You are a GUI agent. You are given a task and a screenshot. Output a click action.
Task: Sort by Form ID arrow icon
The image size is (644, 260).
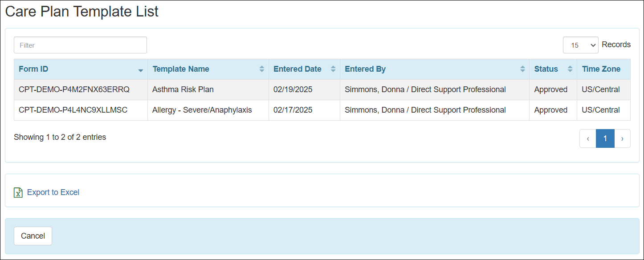click(x=141, y=70)
